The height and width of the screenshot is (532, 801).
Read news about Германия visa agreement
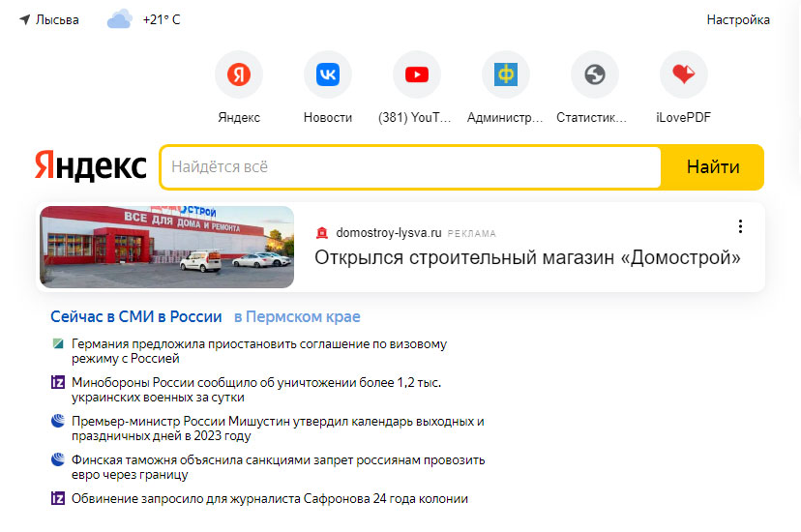[x=259, y=351]
